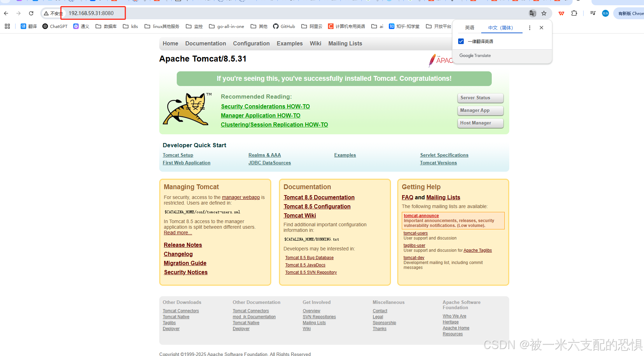
Task: Open the extensions puzzle icon
Action: (x=574, y=13)
